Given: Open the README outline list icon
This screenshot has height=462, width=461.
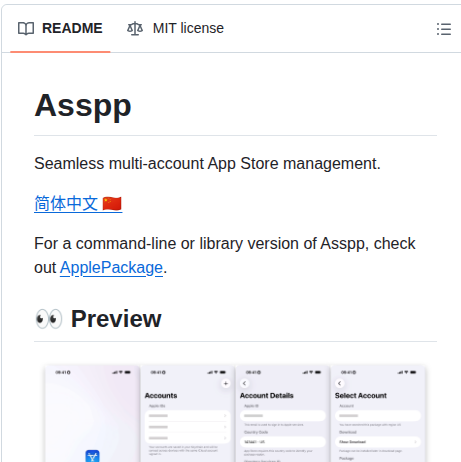Looking at the screenshot, I should [444, 29].
